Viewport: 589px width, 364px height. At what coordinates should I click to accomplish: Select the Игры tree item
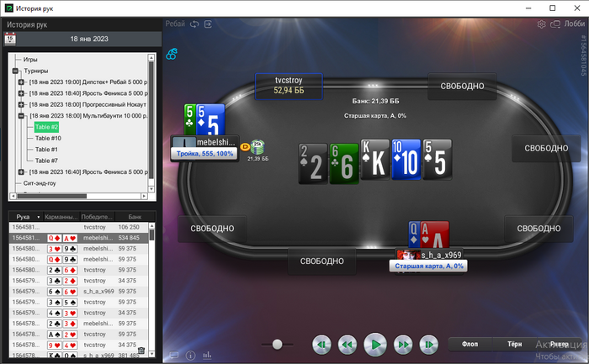(x=30, y=60)
